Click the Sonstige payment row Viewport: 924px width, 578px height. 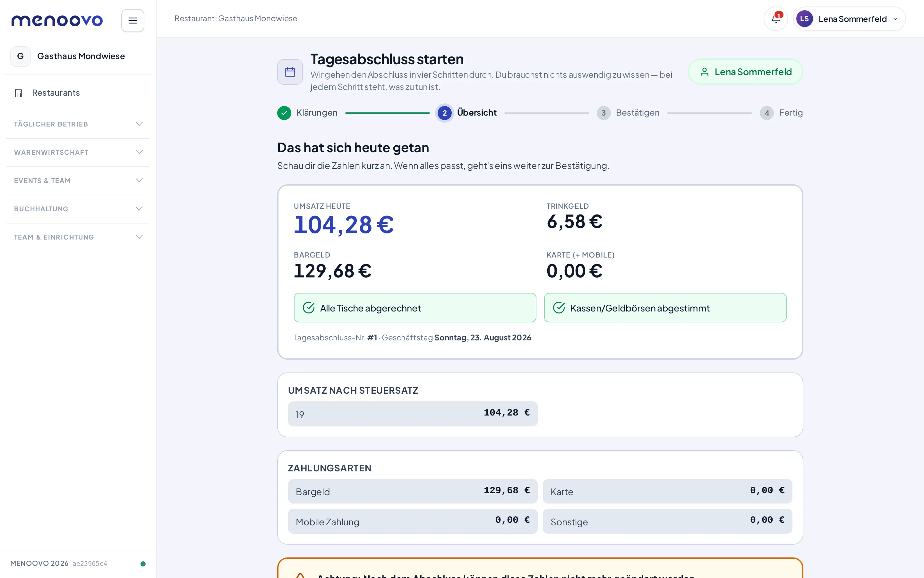(x=667, y=521)
